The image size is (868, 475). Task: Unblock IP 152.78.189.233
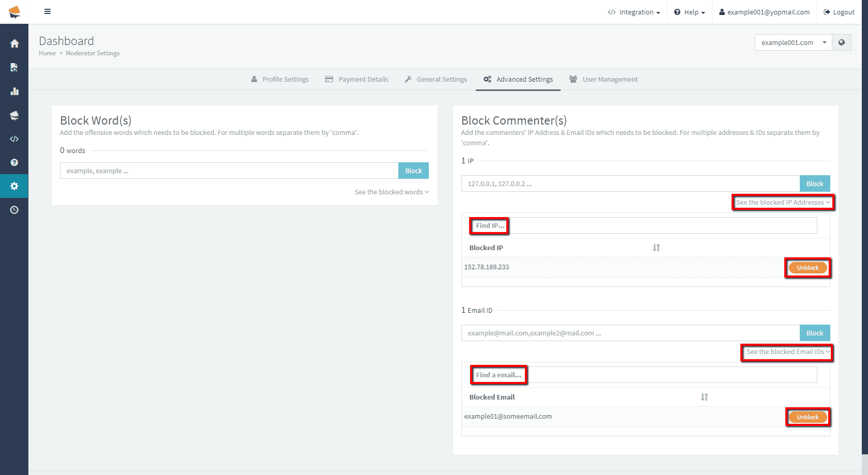pyautogui.click(x=808, y=268)
